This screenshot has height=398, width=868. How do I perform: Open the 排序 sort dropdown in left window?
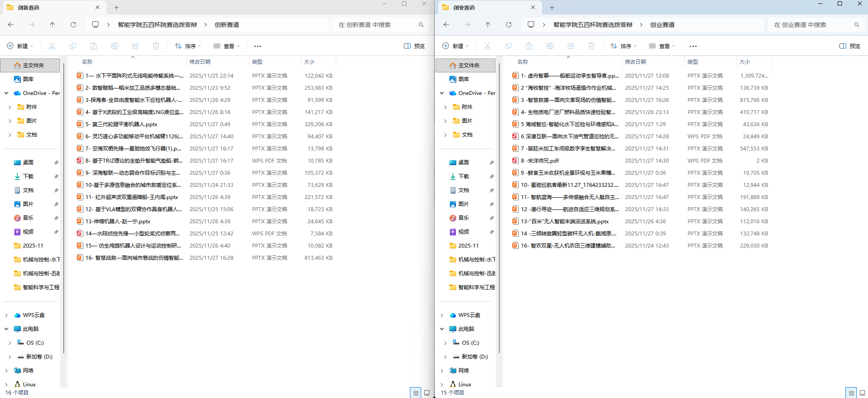click(x=188, y=46)
